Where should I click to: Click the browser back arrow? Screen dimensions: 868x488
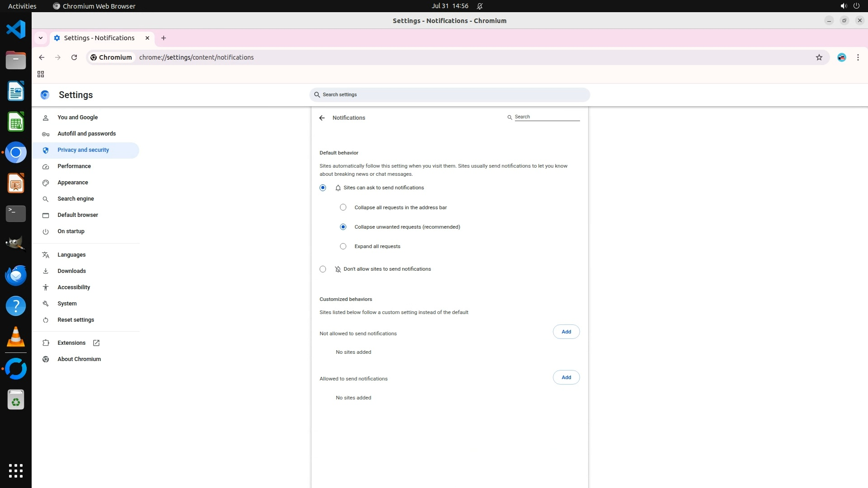(42, 57)
